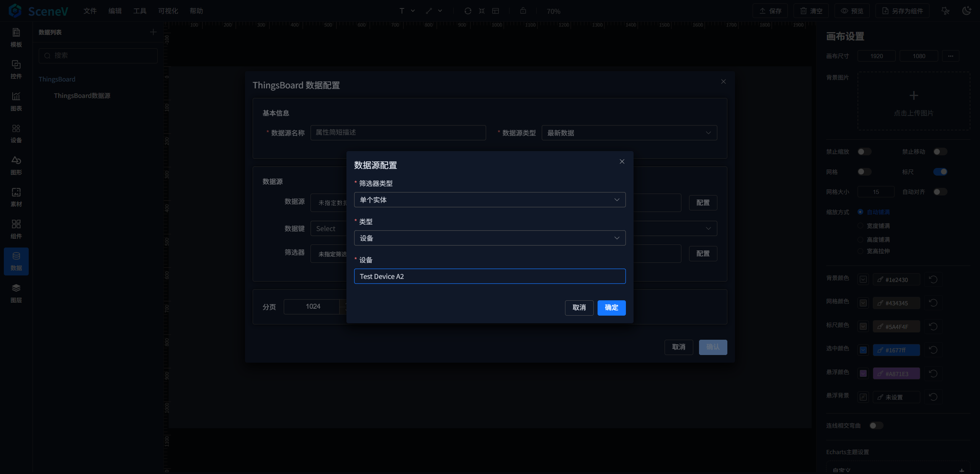Image resolution: width=980 pixels, height=474 pixels.
Task: Open the 设备 devices sidebar panel
Action: pyautogui.click(x=16, y=134)
